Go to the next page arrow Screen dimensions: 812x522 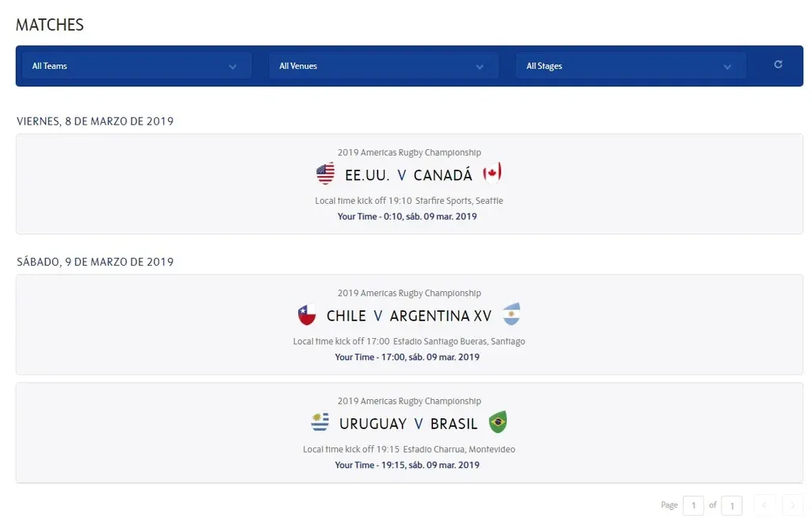point(792,505)
